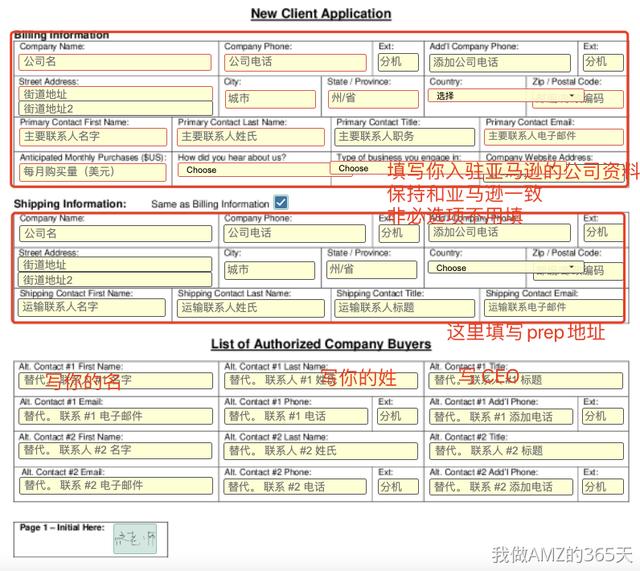Click the Alt. Contact #2 Add'l Phone Ext field
The image size is (640, 571).
point(604,487)
